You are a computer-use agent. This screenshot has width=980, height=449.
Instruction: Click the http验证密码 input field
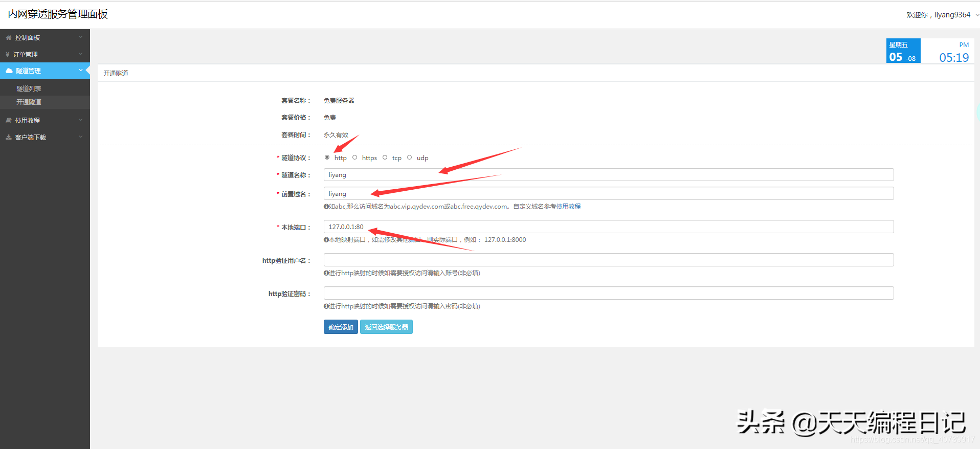[x=609, y=293]
